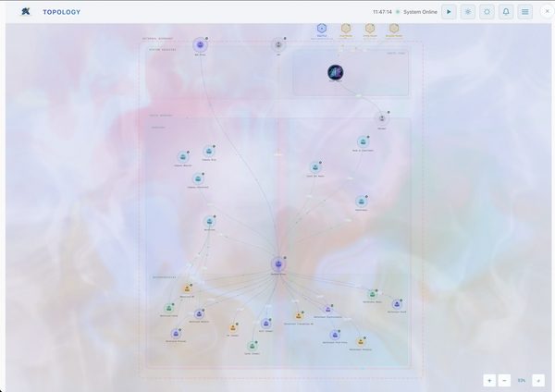Select the large purple node in top row
This screenshot has width=555, height=392.
click(201, 45)
